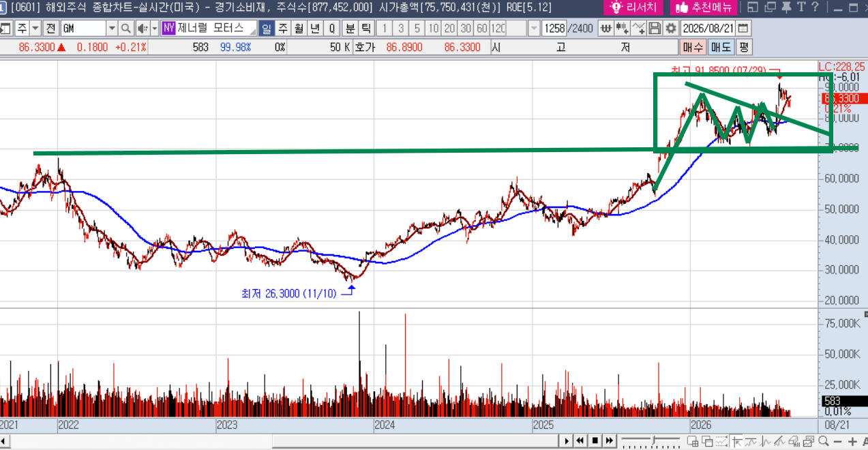This screenshot has width=868, height=450.
Task: Click the stop square playback button
Action: (x=595, y=440)
